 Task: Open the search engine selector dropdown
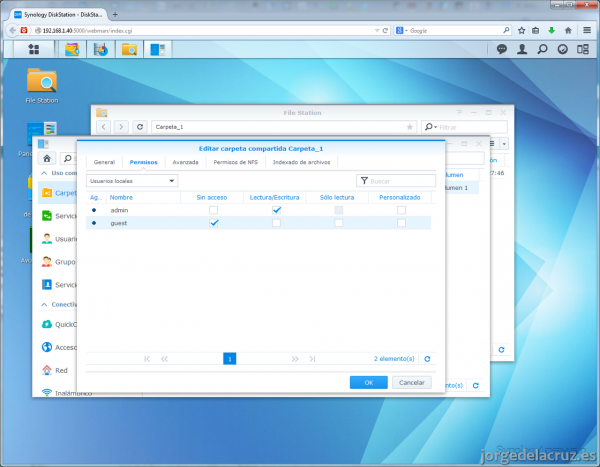pos(401,31)
